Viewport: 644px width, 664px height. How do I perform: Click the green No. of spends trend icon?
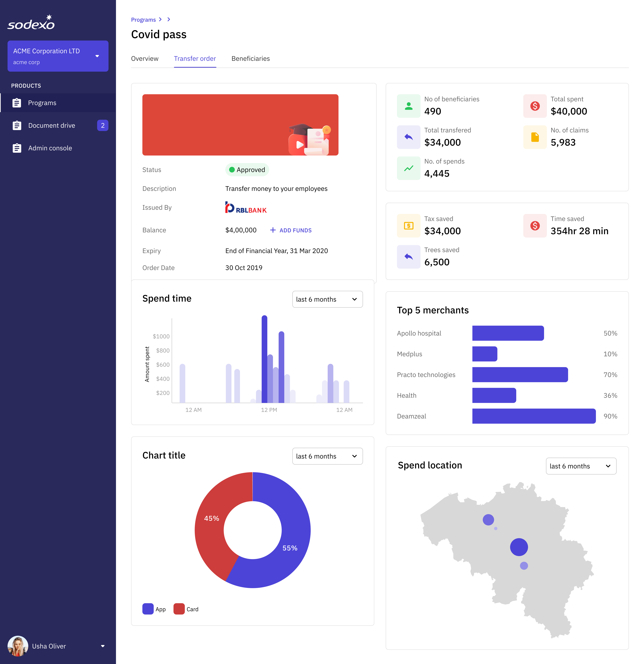pos(408,168)
